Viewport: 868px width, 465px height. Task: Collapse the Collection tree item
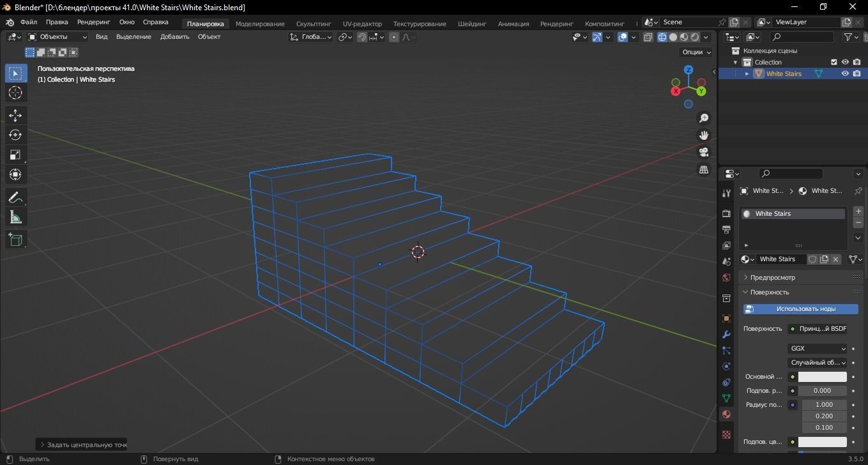click(x=736, y=62)
